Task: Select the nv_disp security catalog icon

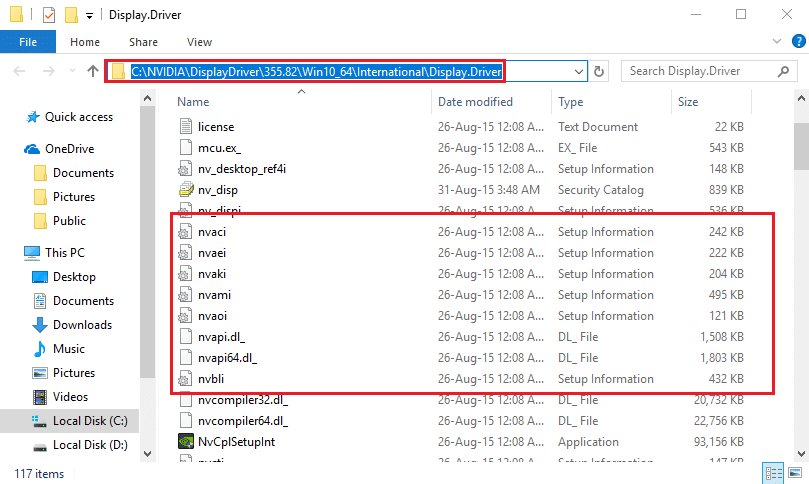Action: (x=186, y=190)
